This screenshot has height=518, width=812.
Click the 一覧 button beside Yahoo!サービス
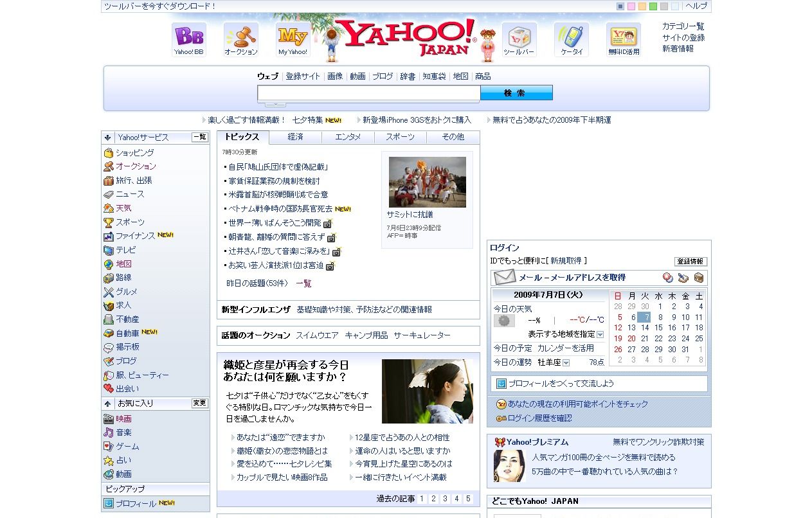pyautogui.click(x=200, y=137)
